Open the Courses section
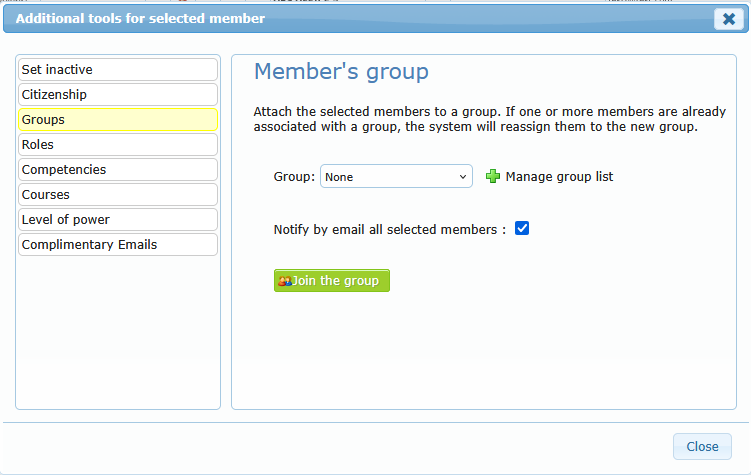This screenshot has height=475, width=751. click(118, 195)
